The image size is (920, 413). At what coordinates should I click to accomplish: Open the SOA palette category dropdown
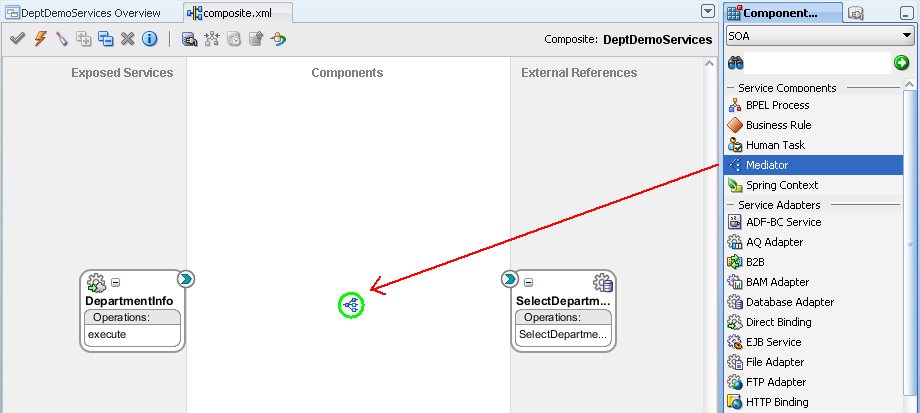(821, 36)
